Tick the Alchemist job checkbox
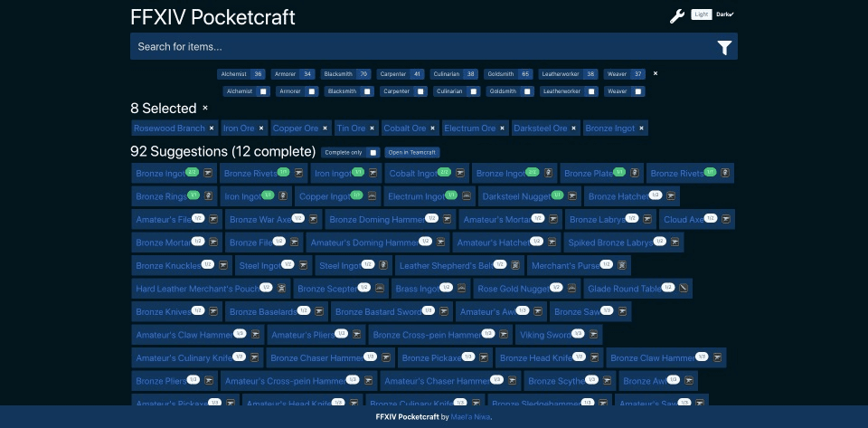This screenshot has height=428, width=868. click(x=263, y=91)
